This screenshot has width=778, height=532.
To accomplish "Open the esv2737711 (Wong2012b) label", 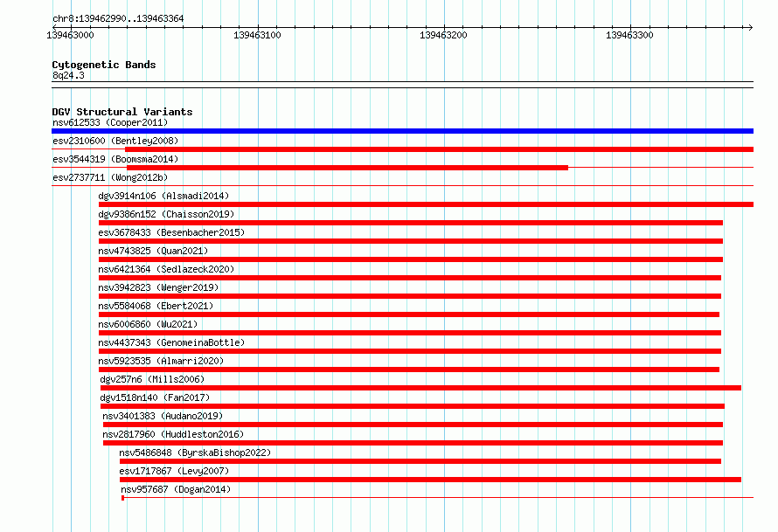I will pyautogui.click(x=110, y=177).
